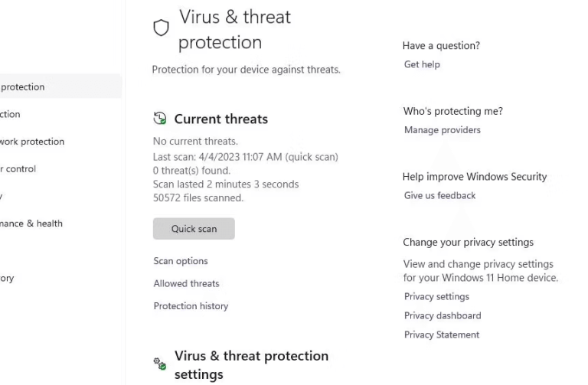
Task: Click the shield icon beside Virus & threat protection title
Action: 162,28
